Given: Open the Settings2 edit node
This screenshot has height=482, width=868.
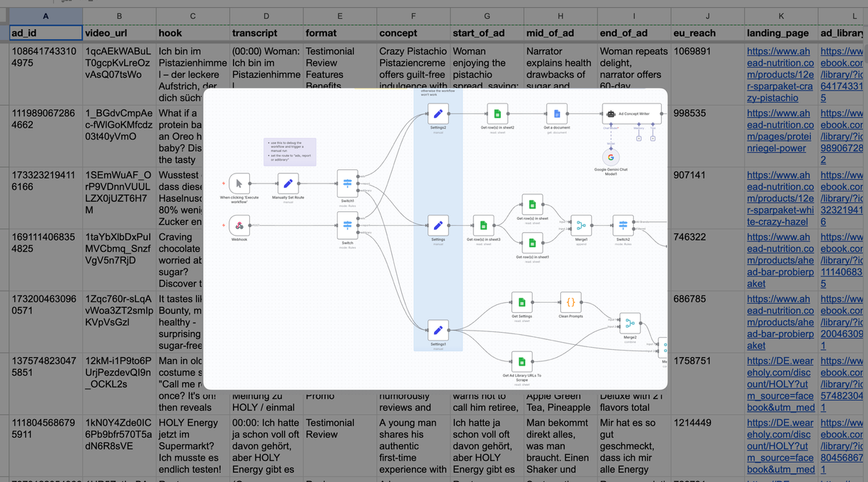Looking at the screenshot, I should click(438, 114).
